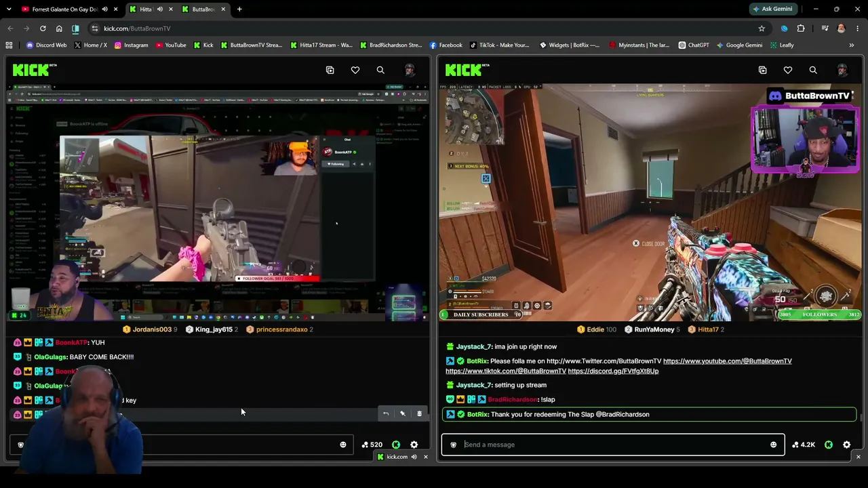Pin the highlighted left chat message

click(403, 413)
